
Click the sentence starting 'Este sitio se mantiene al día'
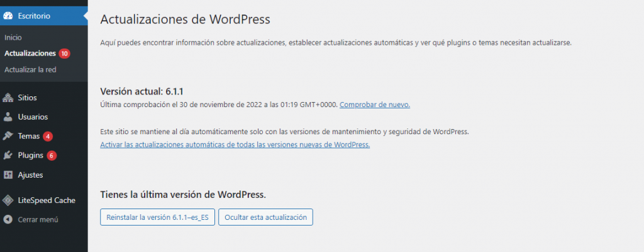pyautogui.click(x=284, y=132)
